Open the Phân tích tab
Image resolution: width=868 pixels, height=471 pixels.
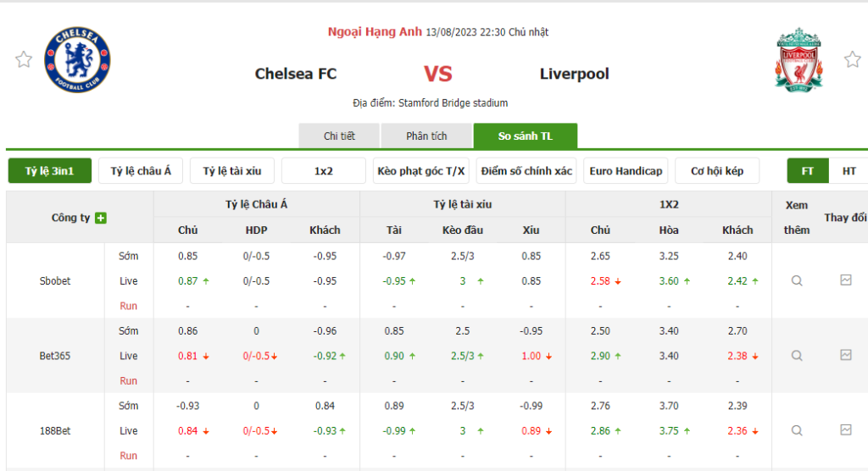(426, 136)
